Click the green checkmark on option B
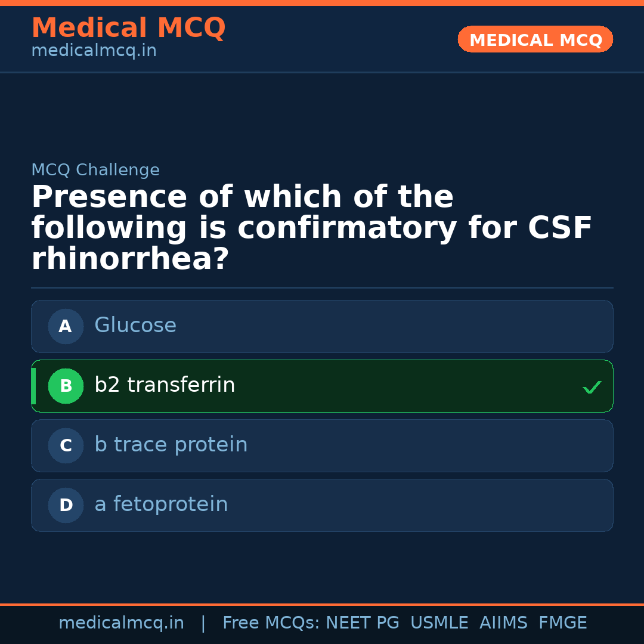 (592, 388)
